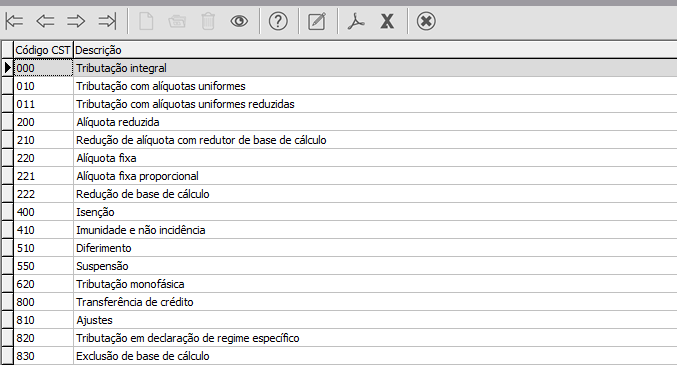Click 'Tributação monofásica' description

130,284
